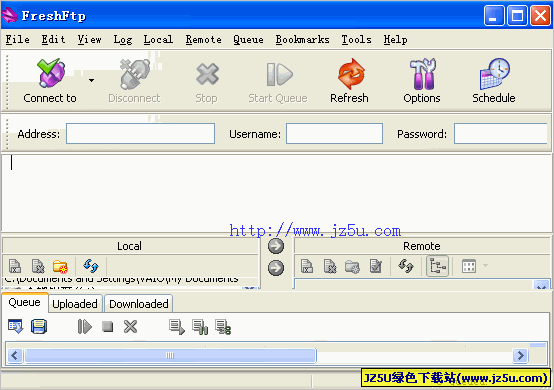This screenshot has width=554, height=390.
Task: Open the Queue menu
Action: click(x=248, y=40)
